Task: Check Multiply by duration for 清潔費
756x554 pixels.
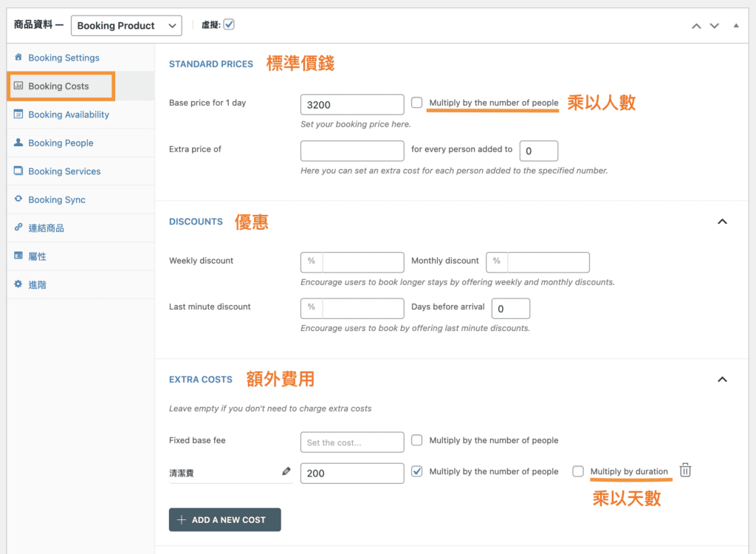Action: coord(578,471)
